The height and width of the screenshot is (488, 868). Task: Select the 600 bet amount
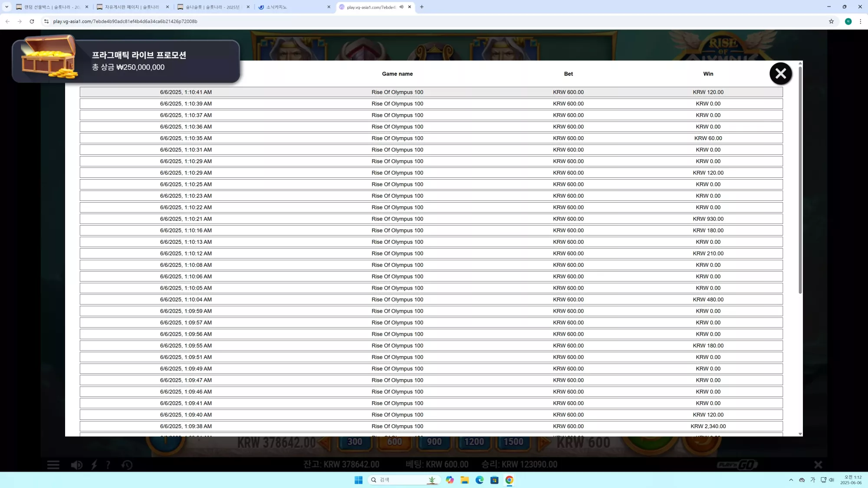point(395,442)
